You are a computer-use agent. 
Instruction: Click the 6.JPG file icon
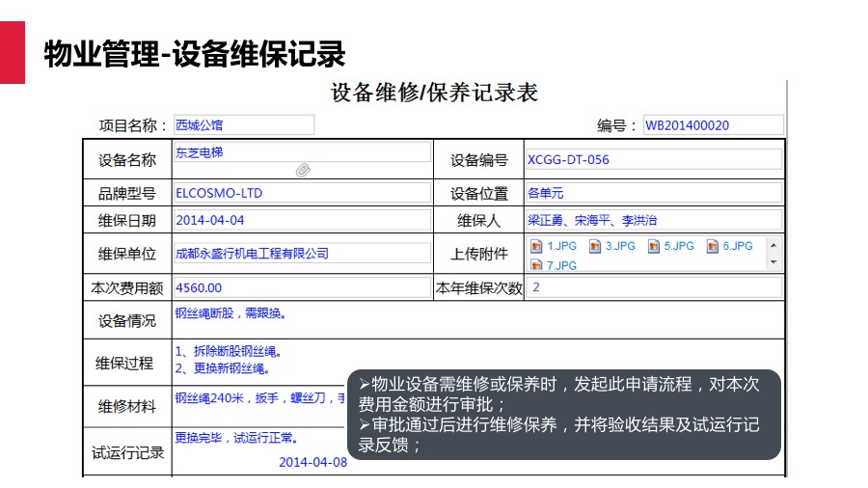click(713, 246)
